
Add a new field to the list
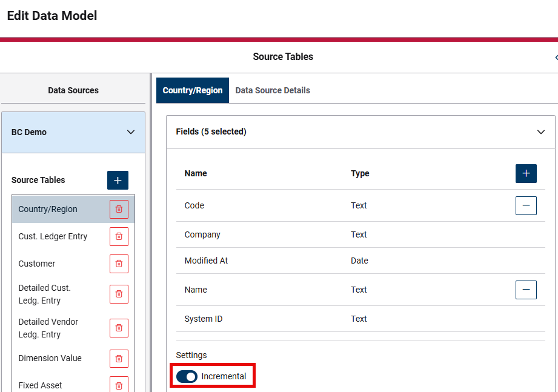tap(526, 173)
